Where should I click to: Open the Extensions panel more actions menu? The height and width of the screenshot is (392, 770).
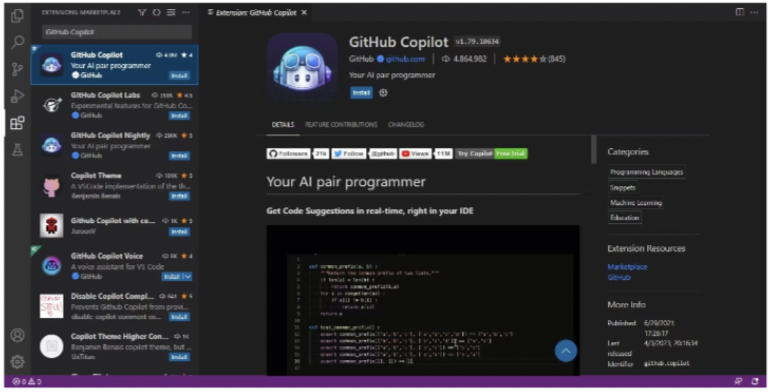(186, 12)
